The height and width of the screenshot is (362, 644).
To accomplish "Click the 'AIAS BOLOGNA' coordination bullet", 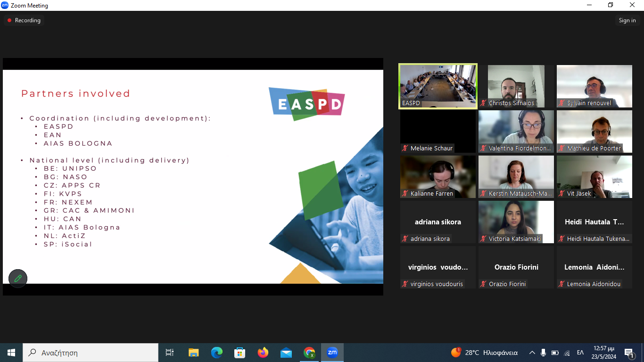I will click(78, 143).
